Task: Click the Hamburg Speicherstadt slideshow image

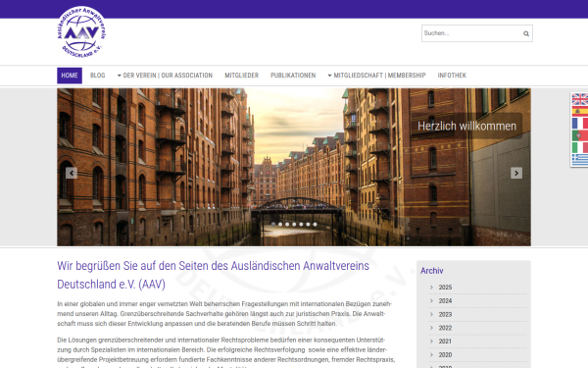Action: coord(294,167)
